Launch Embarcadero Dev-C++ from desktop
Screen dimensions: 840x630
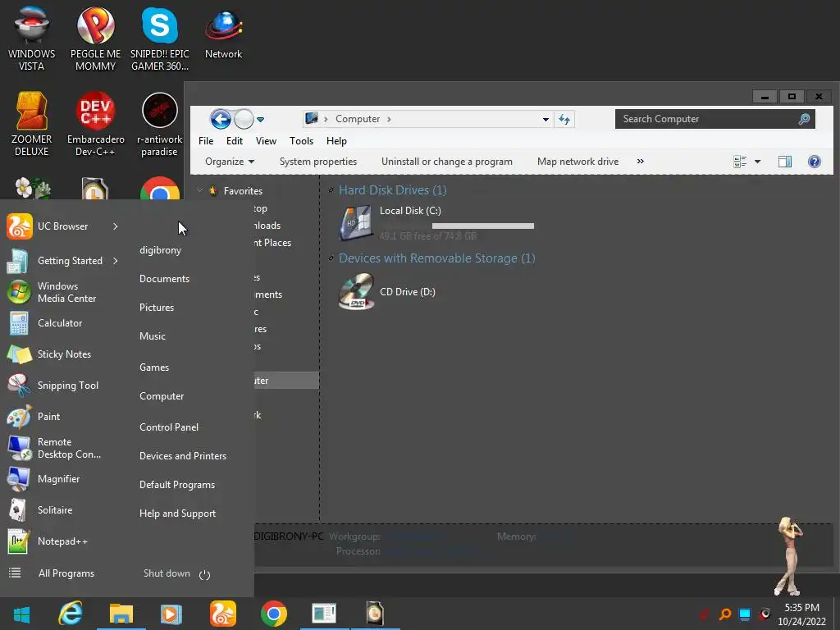[95, 124]
